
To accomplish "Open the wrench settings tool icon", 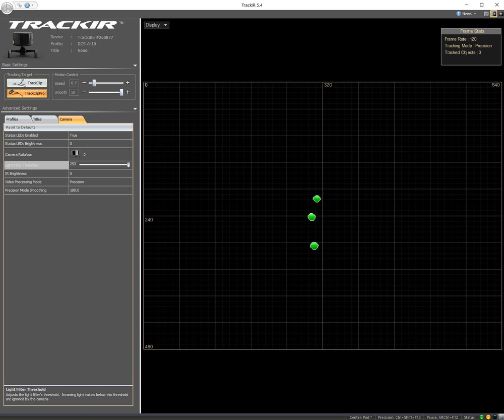I will pyautogui.click(x=20, y=5).
